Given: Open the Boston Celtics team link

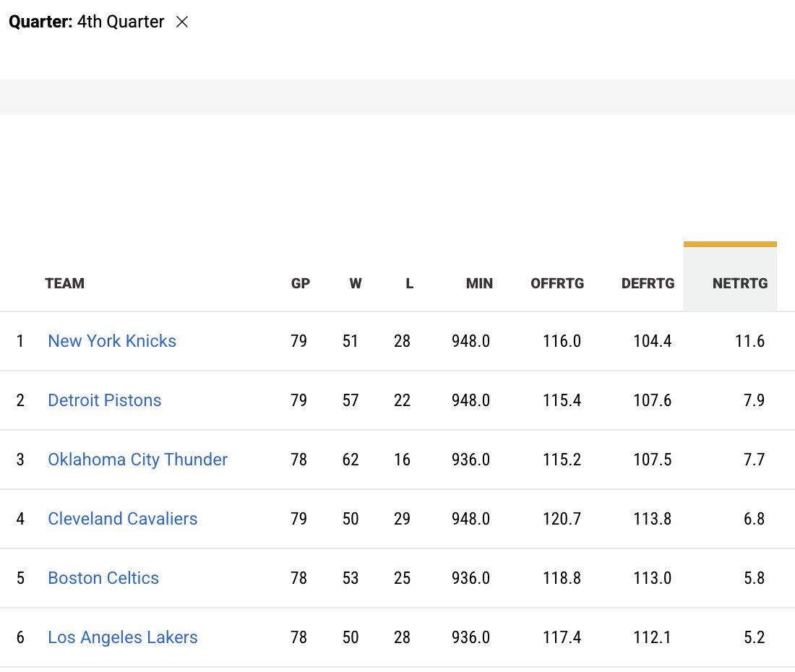Looking at the screenshot, I should (103, 578).
